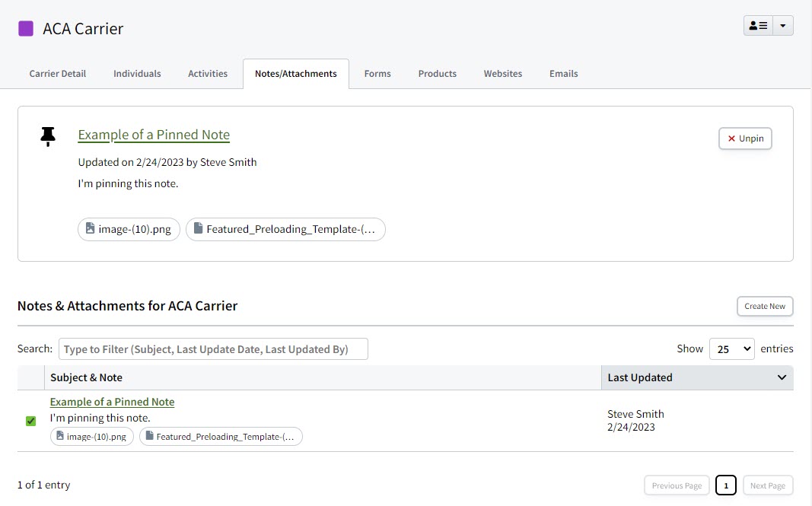Image resolution: width=812 pixels, height=506 pixels.
Task: Click the pushpin icon on pinned note
Action: coord(48,137)
